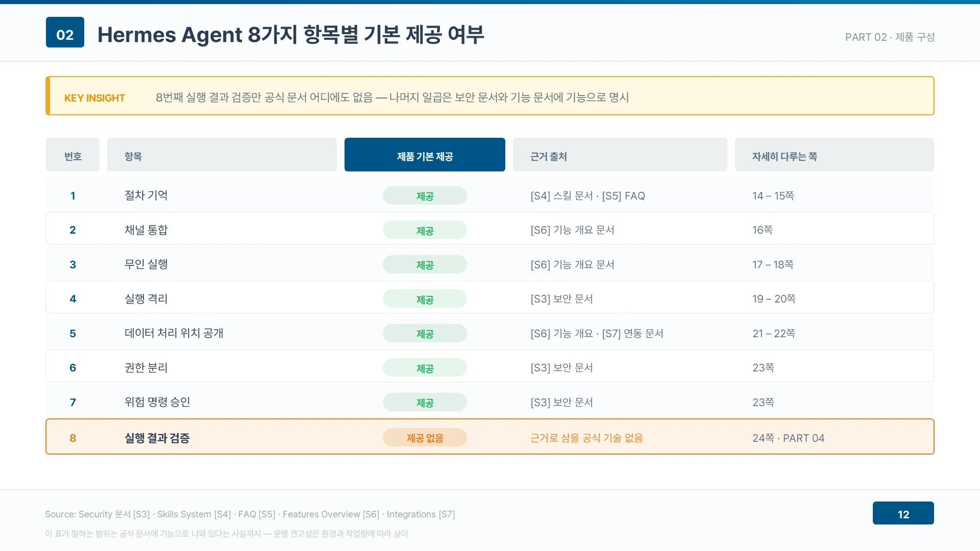Select the '실행 격리' item cell
Image resolution: width=980 pixels, height=551 pixels.
click(x=146, y=299)
